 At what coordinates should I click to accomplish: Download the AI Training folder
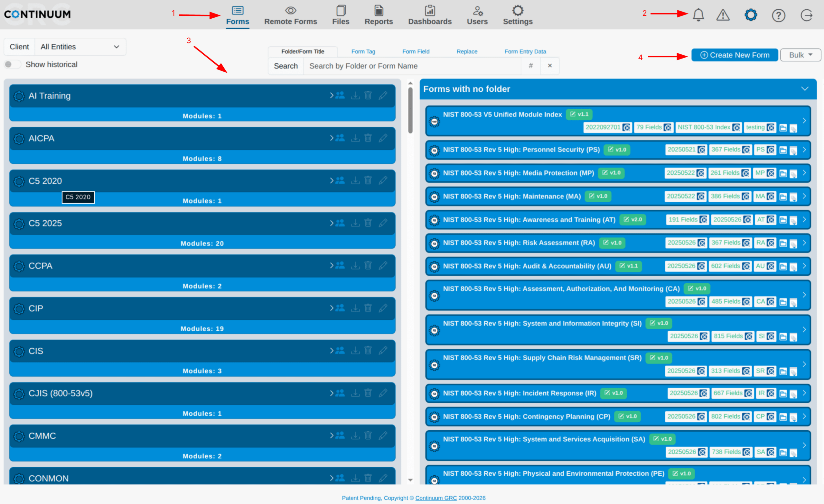pos(355,95)
